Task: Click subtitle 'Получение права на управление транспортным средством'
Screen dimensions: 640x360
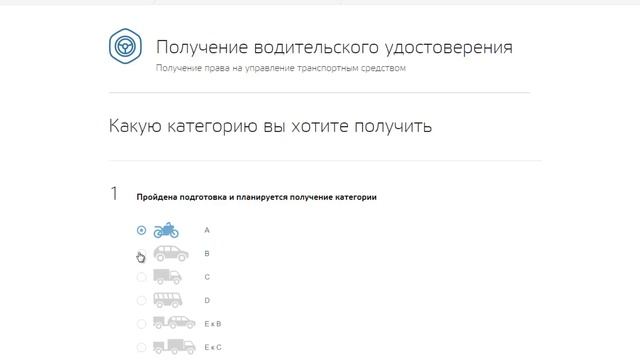Action: [x=281, y=68]
